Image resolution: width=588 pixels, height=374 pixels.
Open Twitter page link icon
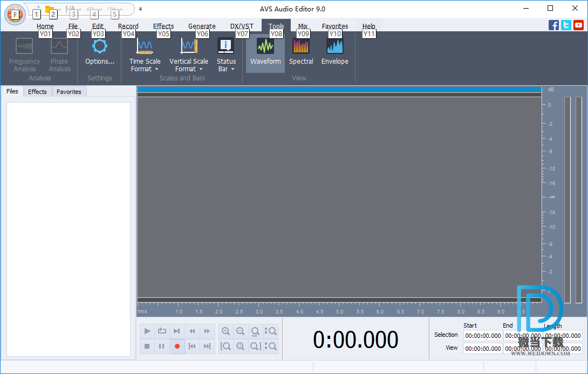coord(566,25)
